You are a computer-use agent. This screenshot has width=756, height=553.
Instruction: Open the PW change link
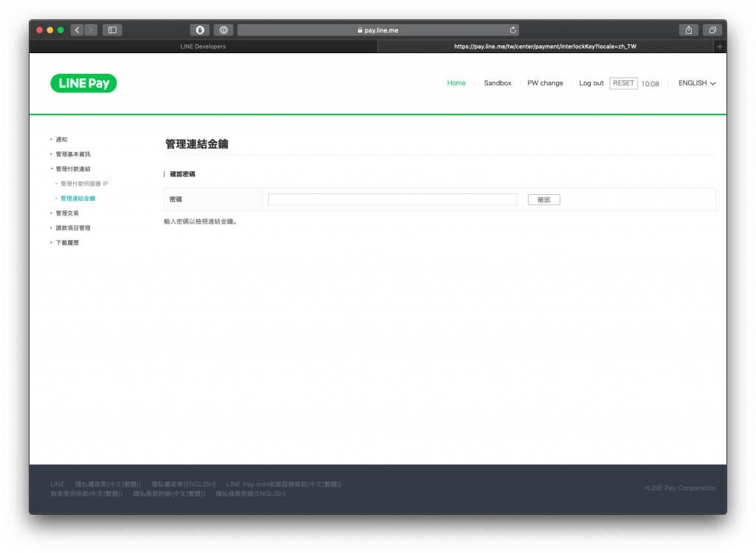[545, 83]
